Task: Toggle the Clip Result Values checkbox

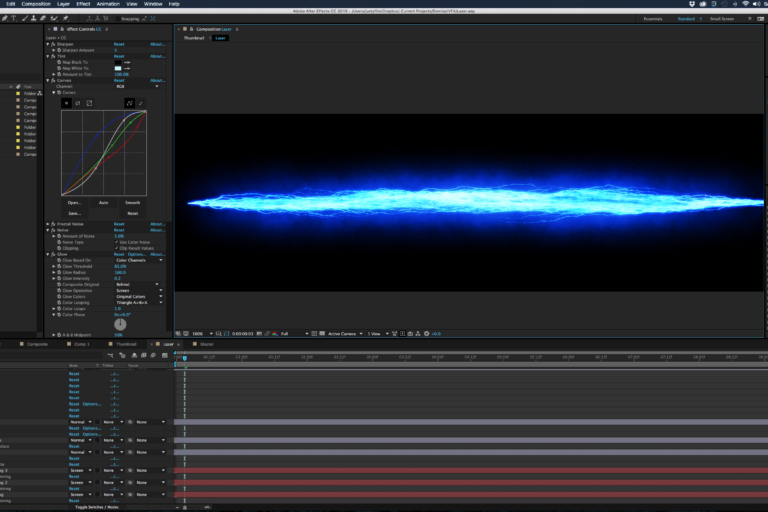Action: coord(117,248)
